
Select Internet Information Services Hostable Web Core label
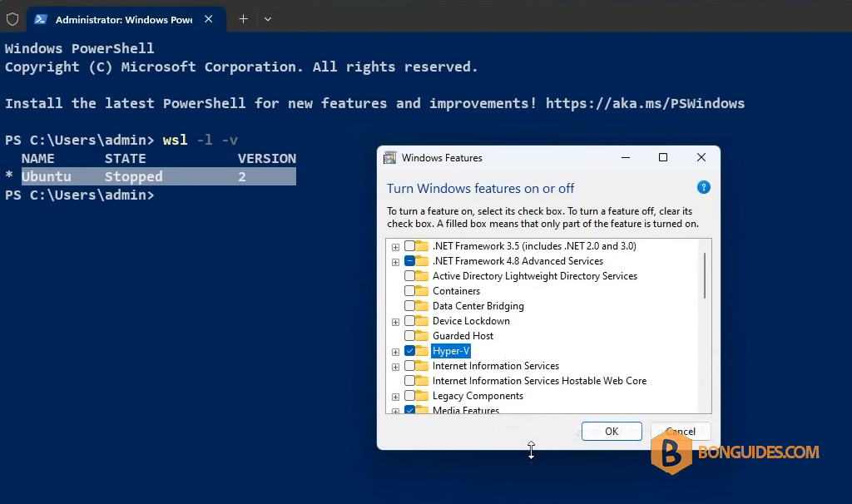539,381
